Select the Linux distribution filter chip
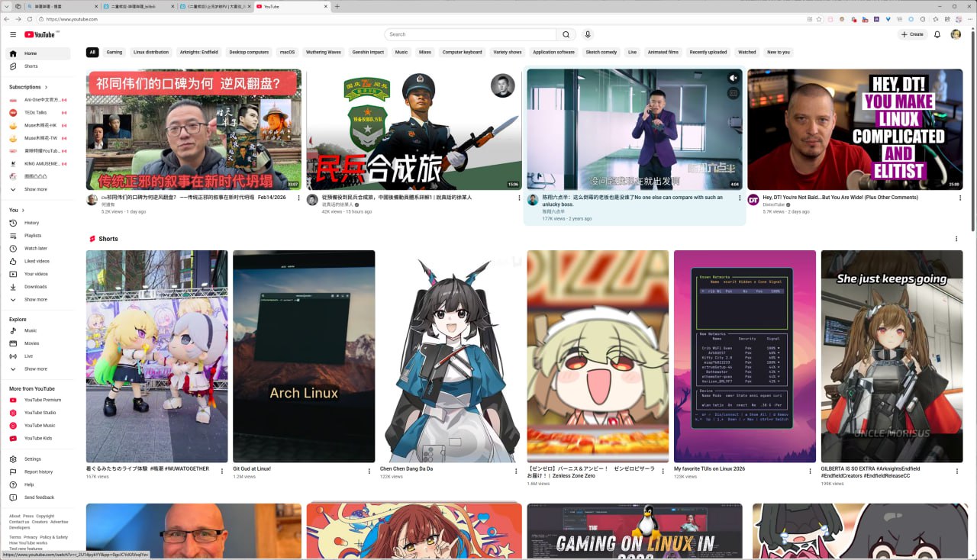 [150, 53]
